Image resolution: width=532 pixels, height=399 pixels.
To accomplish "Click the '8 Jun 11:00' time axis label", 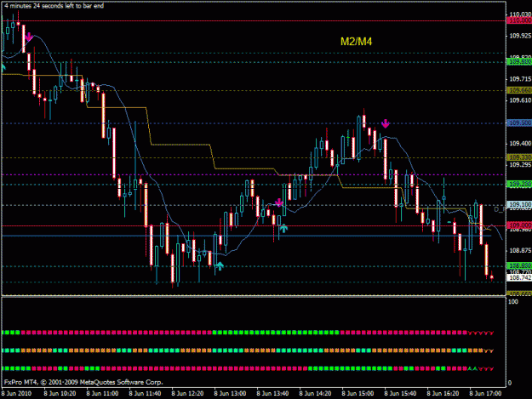I will [102, 394].
